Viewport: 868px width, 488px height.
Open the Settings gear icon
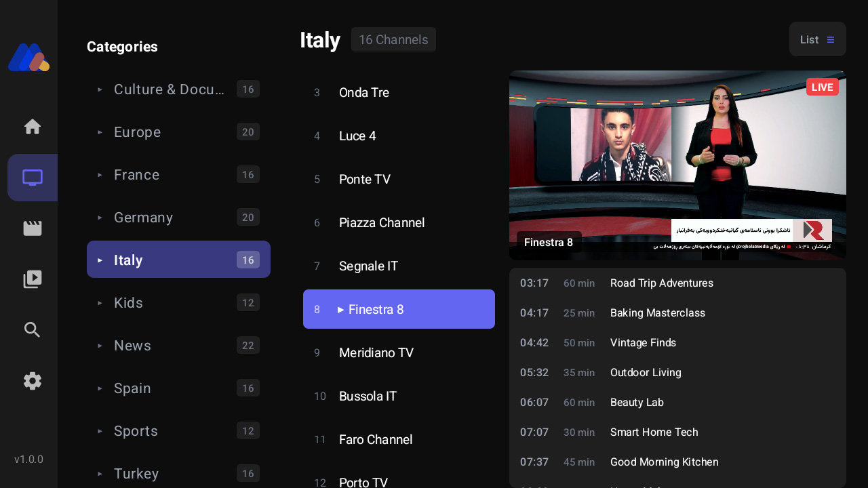32,380
